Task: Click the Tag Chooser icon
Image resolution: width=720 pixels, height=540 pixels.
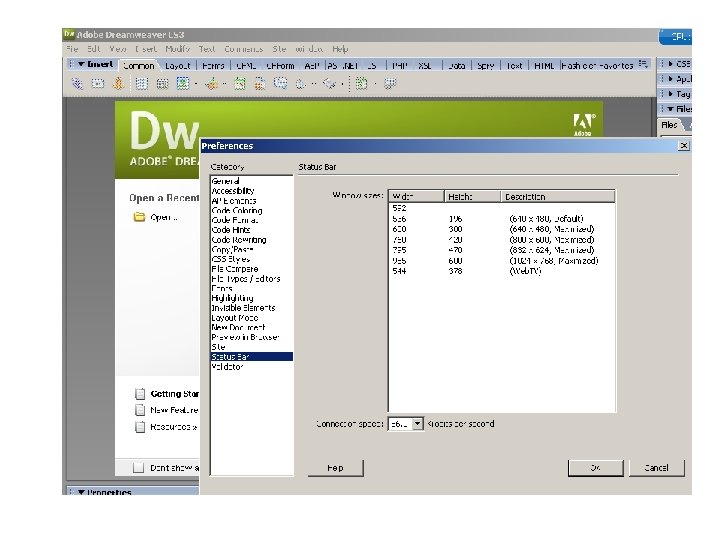Action: tap(390, 84)
